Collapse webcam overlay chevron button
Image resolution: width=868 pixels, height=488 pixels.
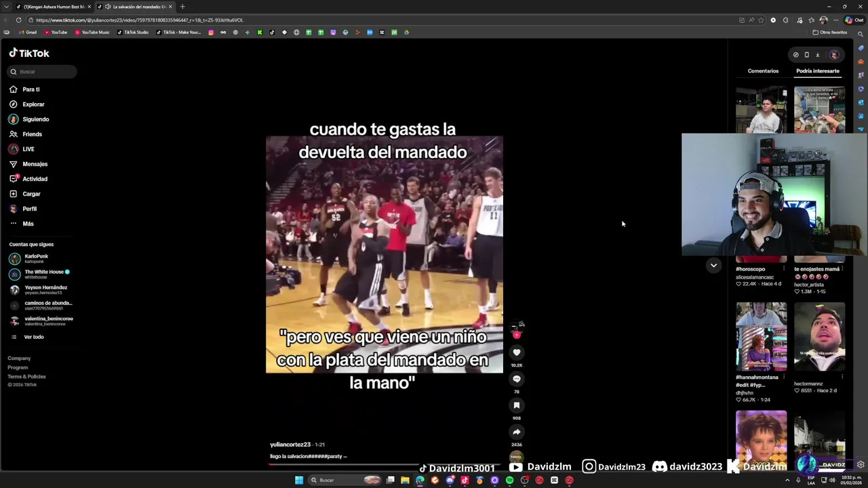coord(713,266)
